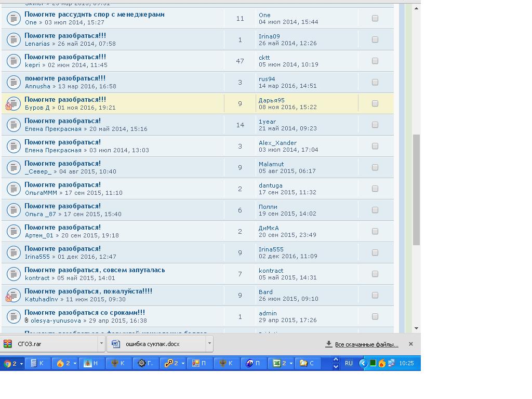Tick the checkbox for the Буров Д topic
The image size is (532, 399).
375,103
